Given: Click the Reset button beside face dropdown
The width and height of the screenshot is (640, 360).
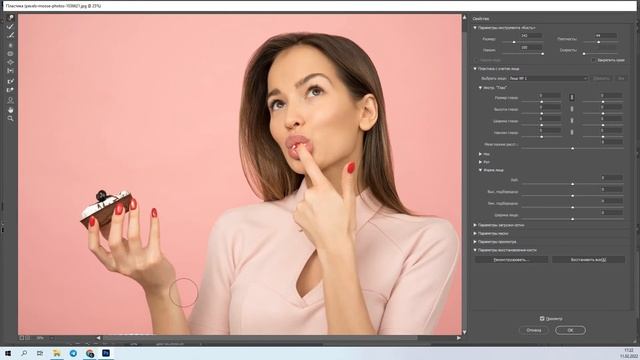Looking at the screenshot, I should coord(601,78).
